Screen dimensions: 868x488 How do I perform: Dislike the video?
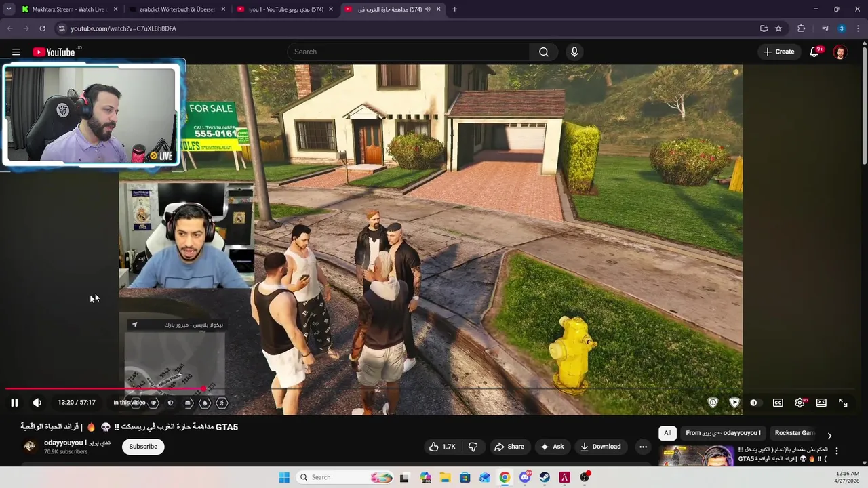473,447
